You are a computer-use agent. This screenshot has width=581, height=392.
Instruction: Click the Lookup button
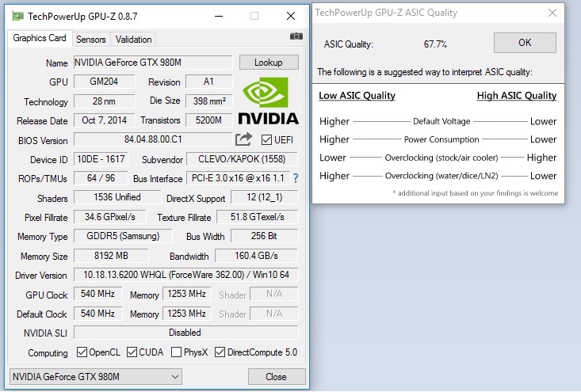point(269,63)
